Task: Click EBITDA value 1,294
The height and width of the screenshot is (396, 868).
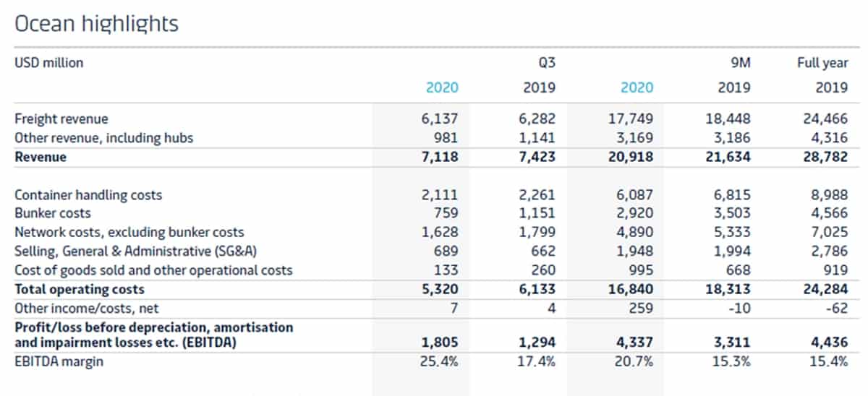Action: point(536,343)
